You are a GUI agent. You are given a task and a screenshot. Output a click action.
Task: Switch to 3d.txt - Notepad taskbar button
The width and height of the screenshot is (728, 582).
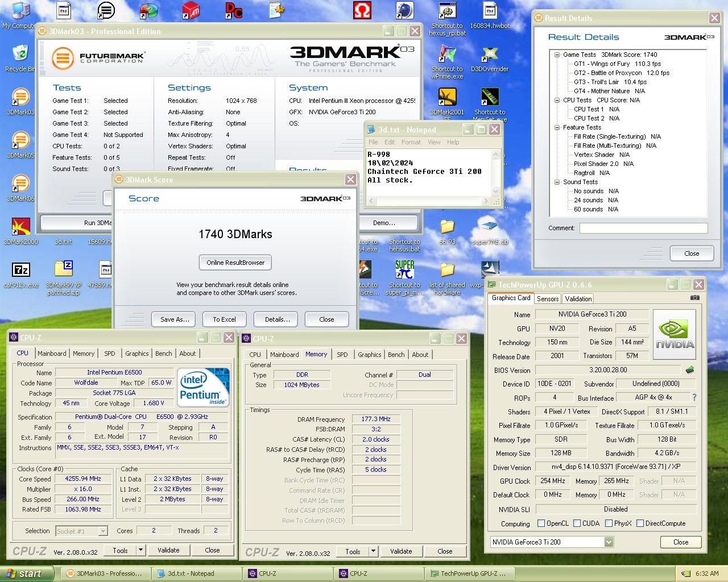pyautogui.click(x=196, y=573)
